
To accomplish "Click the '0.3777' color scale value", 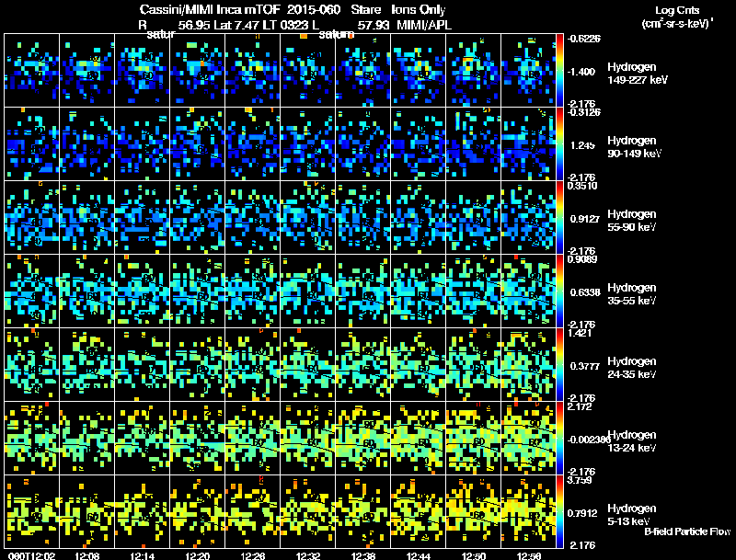I will (585, 366).
